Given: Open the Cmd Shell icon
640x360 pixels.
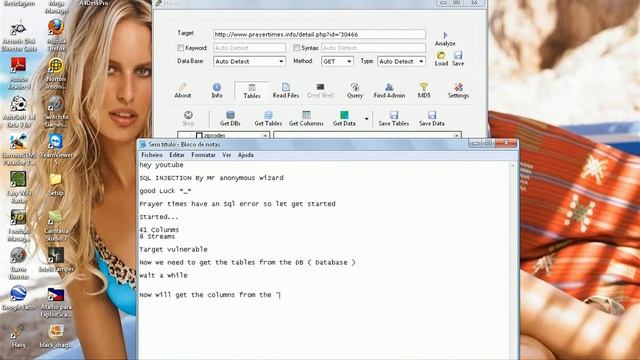Looking at the screenshot, I should (x=320, y=87).
